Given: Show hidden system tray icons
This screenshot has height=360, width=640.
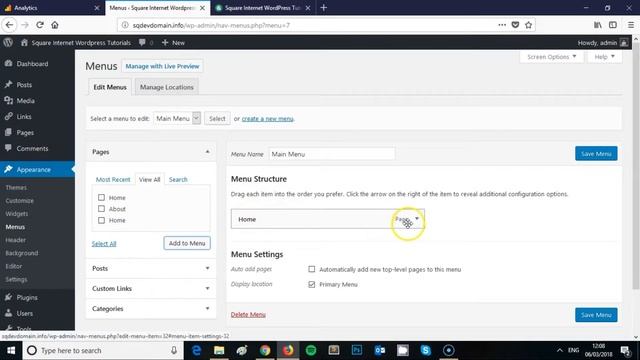Looking at the screenshot, I should (560, 351).
